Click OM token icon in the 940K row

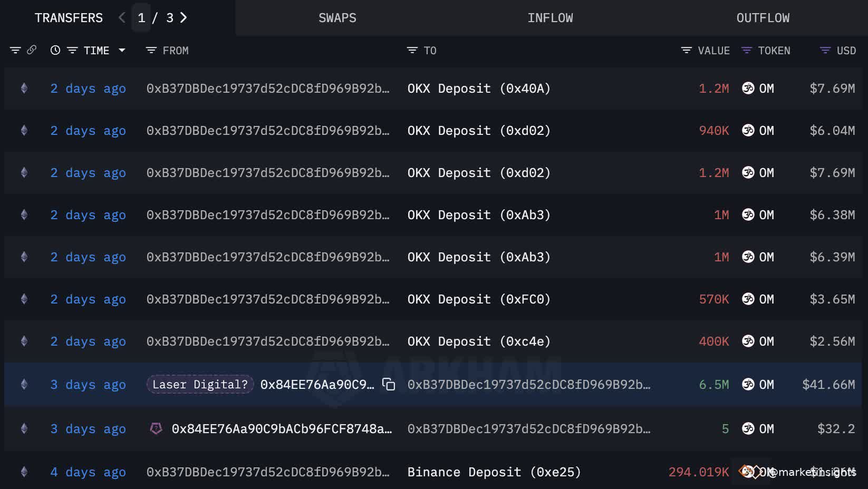click(x=748, y=131)
